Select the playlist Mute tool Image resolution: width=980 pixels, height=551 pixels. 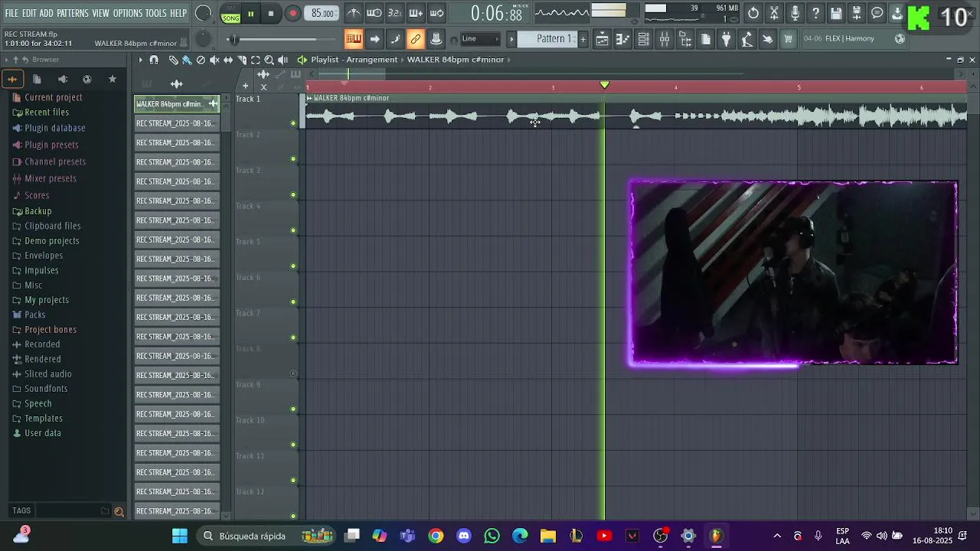[214, 60]
